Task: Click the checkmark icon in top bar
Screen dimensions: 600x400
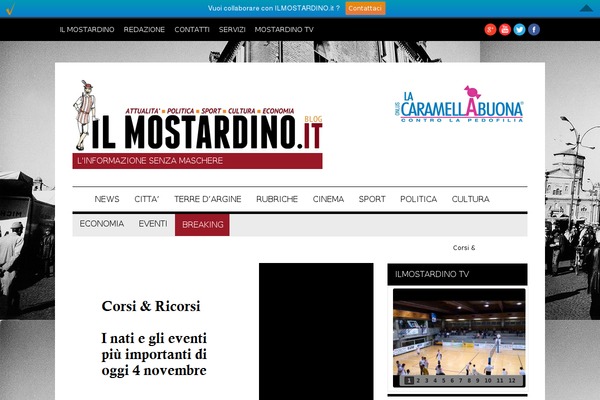Action: pyautogui.click(x=10, y=9)
